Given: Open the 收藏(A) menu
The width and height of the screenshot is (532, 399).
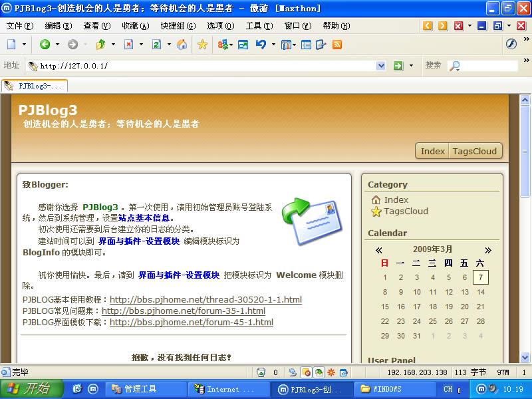Looking at the screenshot, I should click(x=136, y=26).
